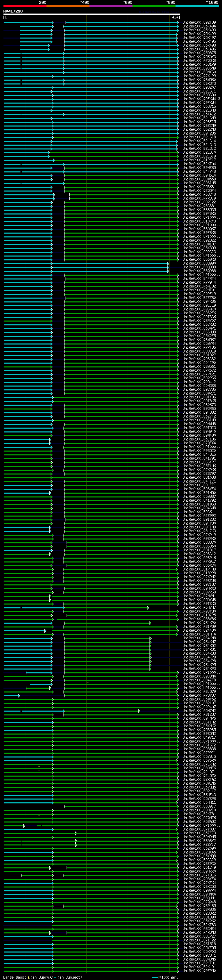Screen dimensions: 222x980
Task: Select label UniRef100_O80673
Action: (199, 405)
